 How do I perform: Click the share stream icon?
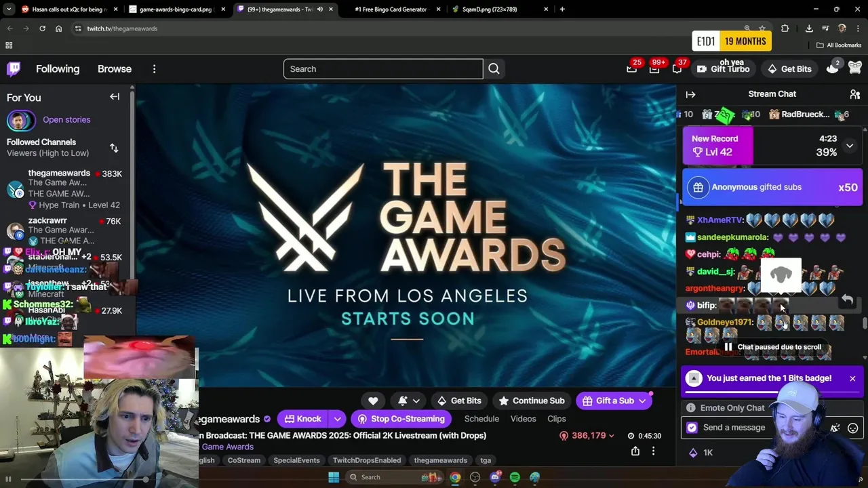click(635, 451)
